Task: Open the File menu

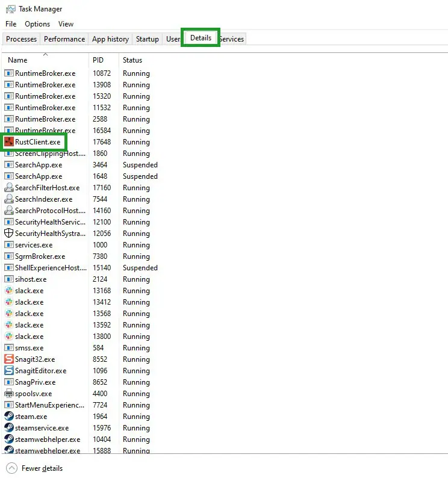Action: (x=11, y=23)
